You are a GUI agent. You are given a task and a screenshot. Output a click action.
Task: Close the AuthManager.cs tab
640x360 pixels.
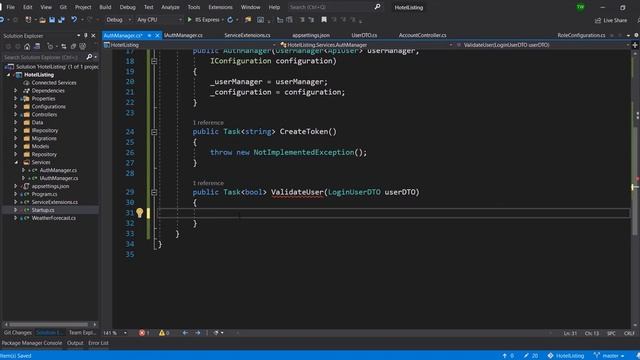point(157,36)
